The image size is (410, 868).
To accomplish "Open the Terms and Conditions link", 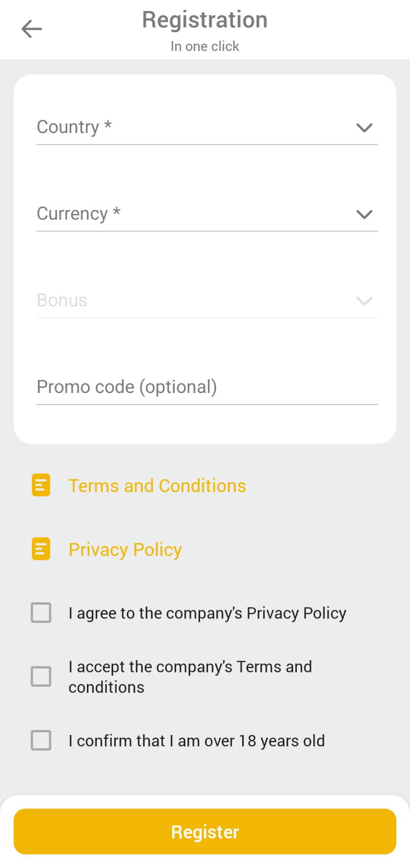I will coord(157,486).
